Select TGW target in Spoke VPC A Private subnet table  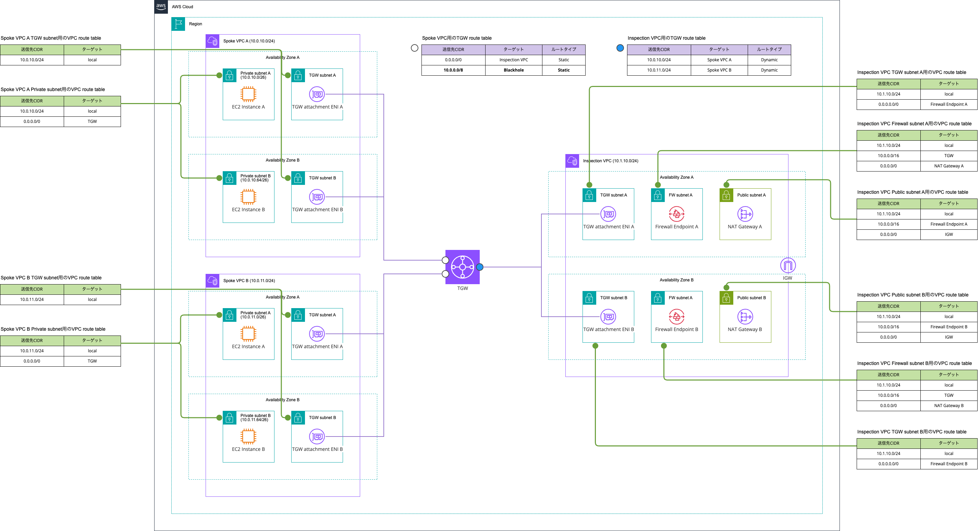click(92, 122)
